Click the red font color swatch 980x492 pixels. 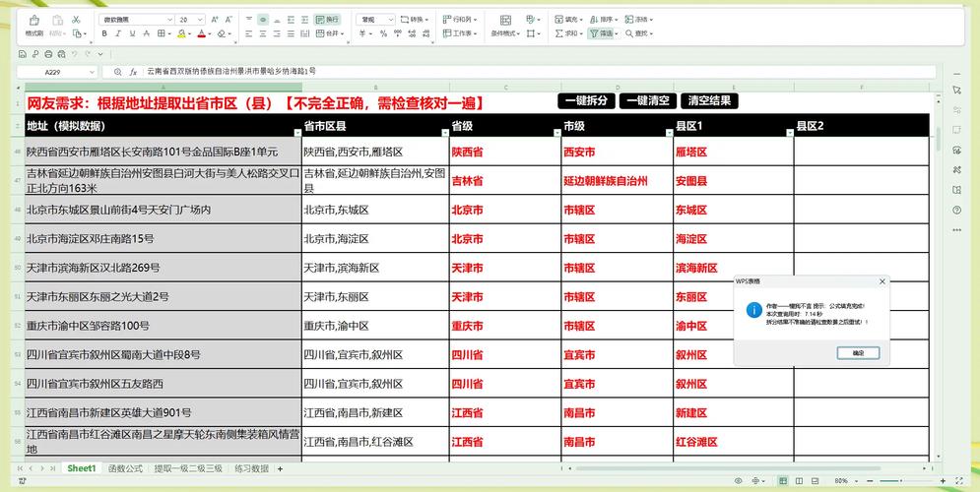click(201, 33)
